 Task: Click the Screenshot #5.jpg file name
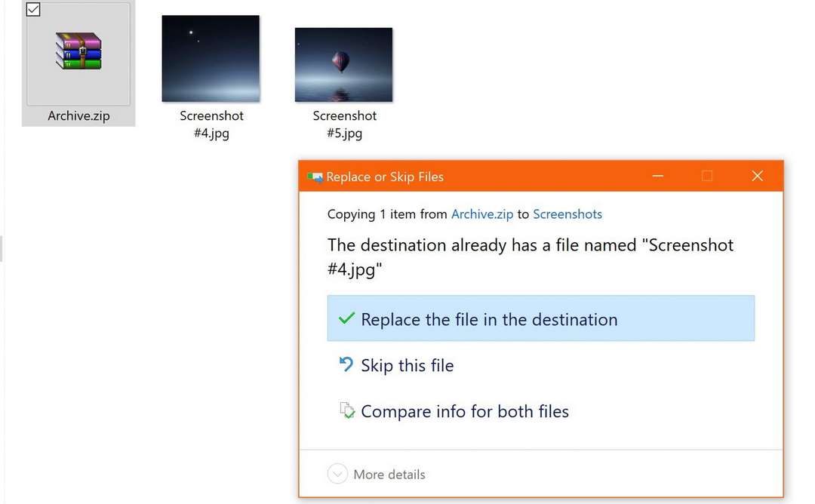345,124
